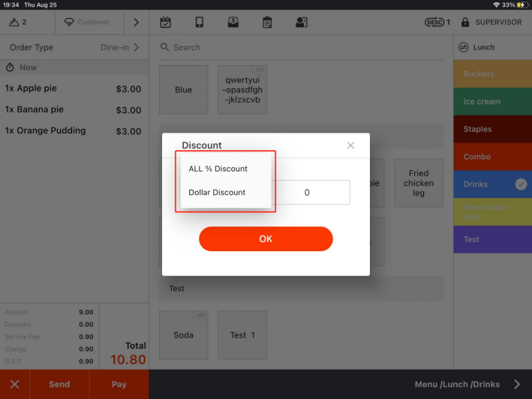Open the calendar reservations icon
Viewport: 532px width, 399px height.
tap(166, 22)
